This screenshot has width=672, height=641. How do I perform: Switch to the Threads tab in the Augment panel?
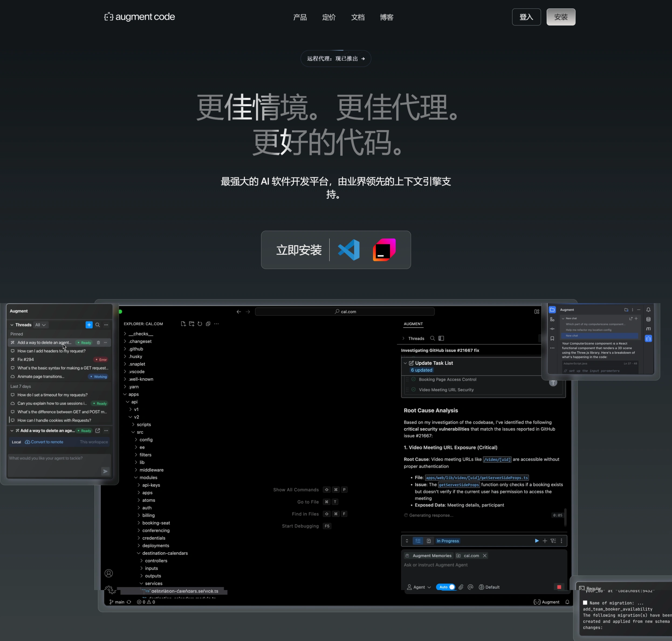click(x=416, y=338)
